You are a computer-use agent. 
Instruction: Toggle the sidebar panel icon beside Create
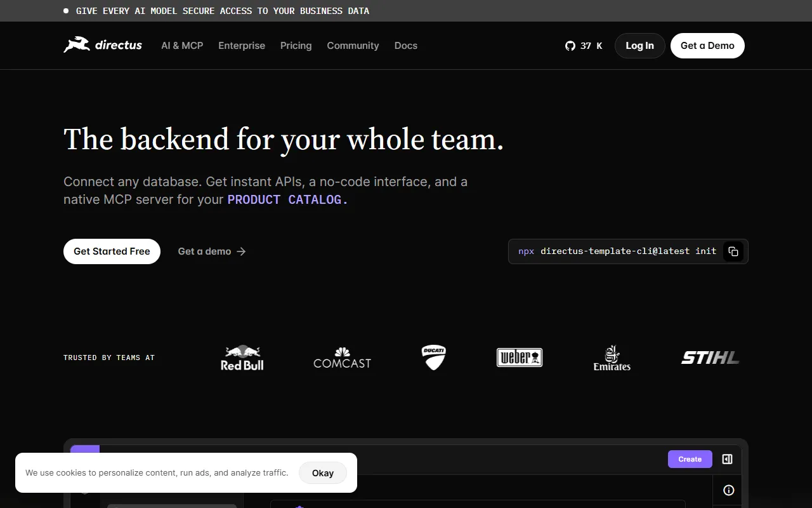click(x=728, y=459)
